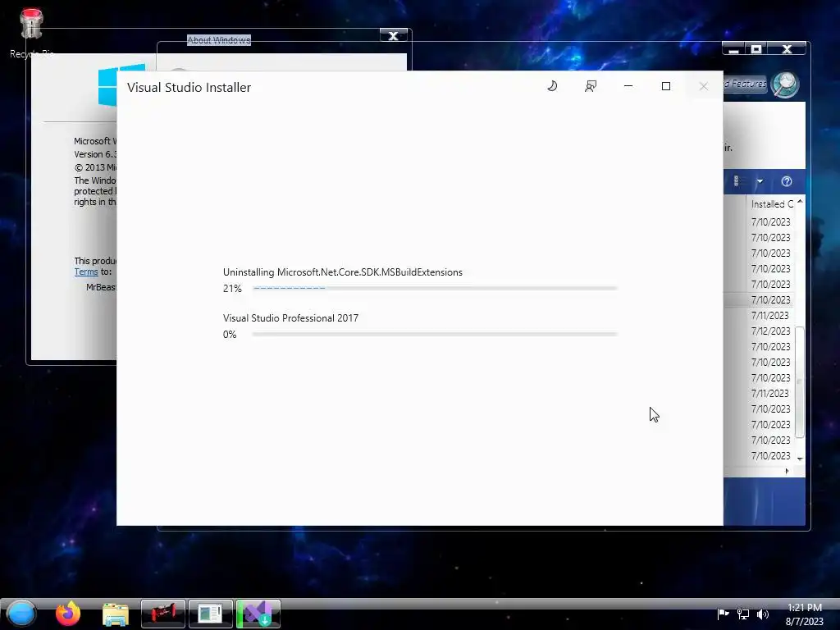Click the Visual Studio Professional 2017 label
This screenshot has width=840, height=630.
click(291, 318)
